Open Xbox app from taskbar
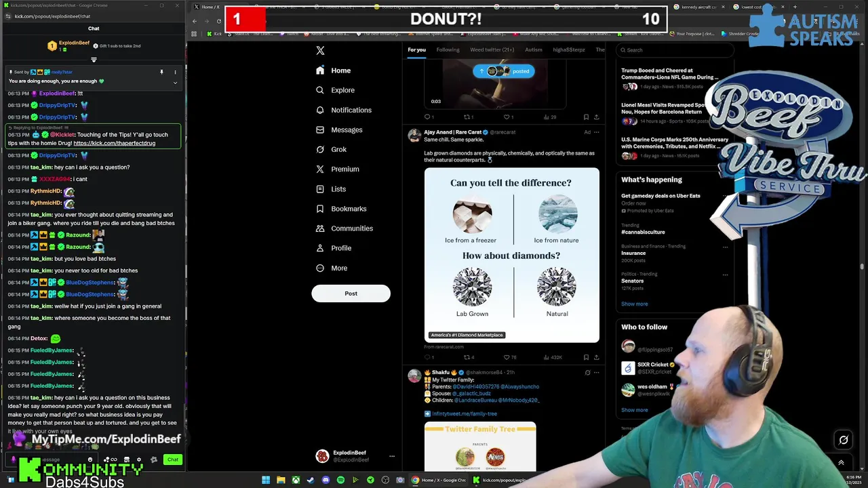868x488 pixels. (x=296, y=481)
